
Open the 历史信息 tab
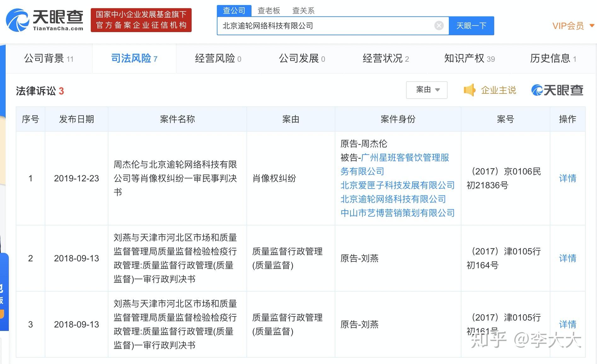(553, 59)
